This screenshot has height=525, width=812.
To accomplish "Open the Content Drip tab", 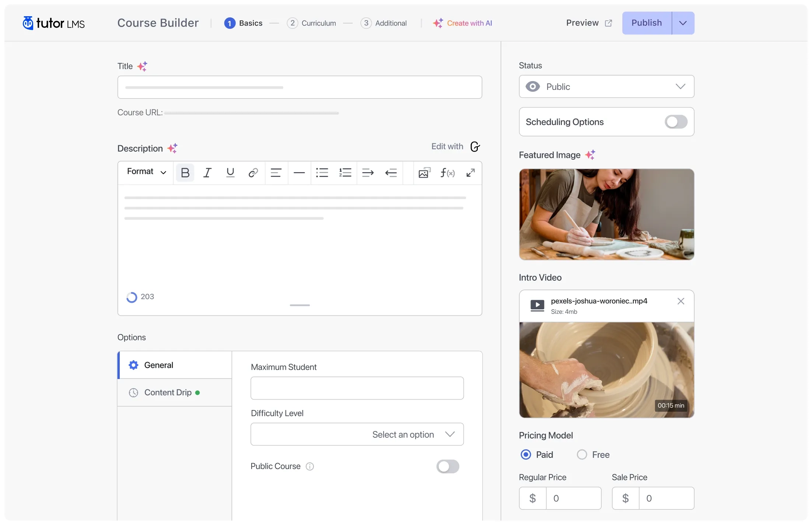I will (x=168, y=392).
